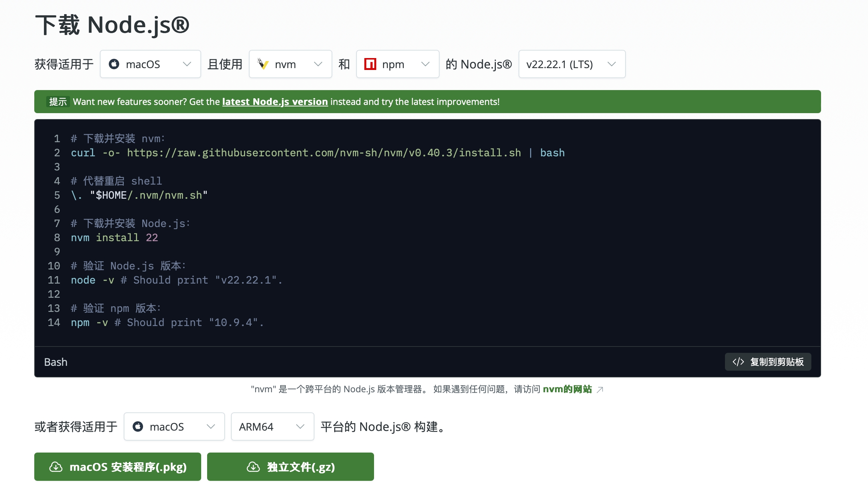The width and height of the screenshot is (868, 492).
Task: Click the cloud download icon on pkg button
Action: click(56, 467)
